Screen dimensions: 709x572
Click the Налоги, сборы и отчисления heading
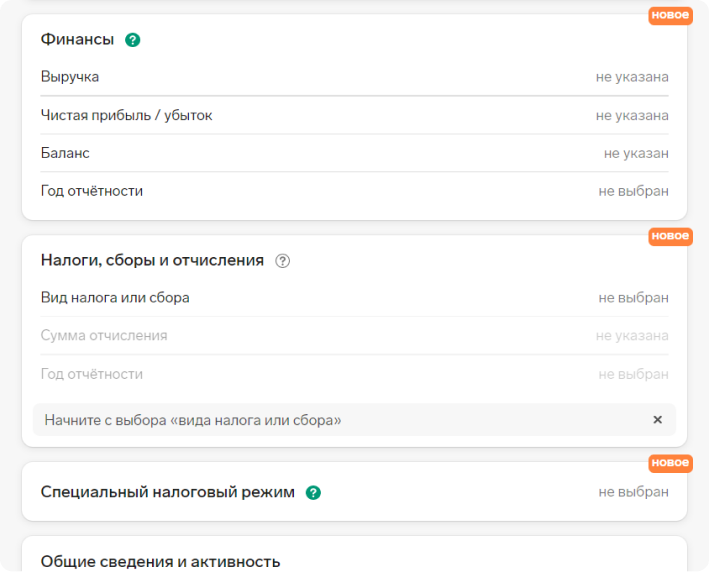pos(152,260)
